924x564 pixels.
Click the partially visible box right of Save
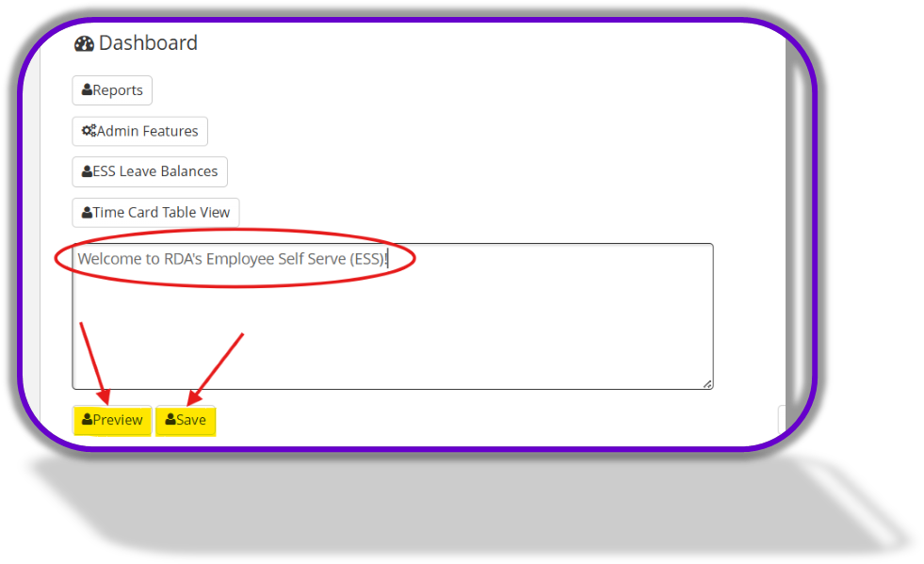[x=782, y=420]
